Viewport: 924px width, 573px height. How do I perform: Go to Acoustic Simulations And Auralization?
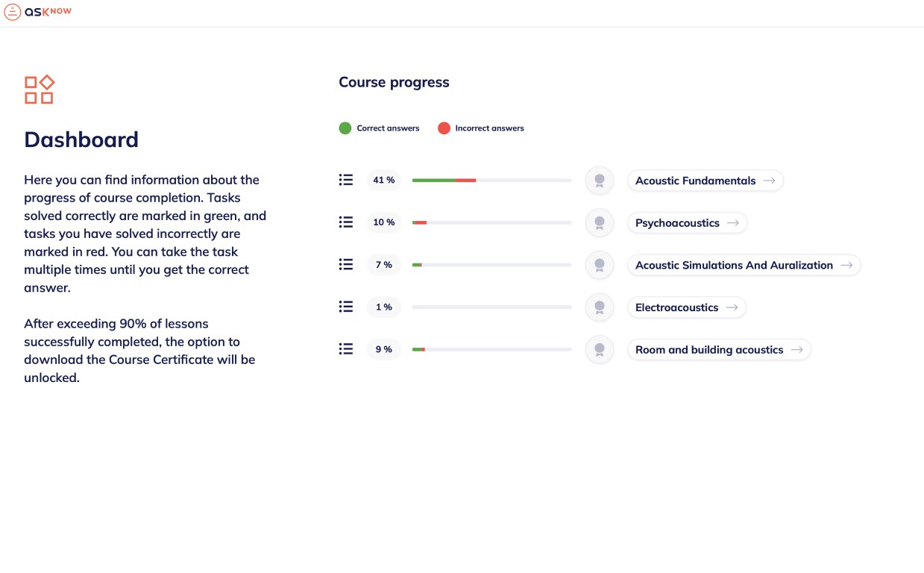tap(744, 265)
